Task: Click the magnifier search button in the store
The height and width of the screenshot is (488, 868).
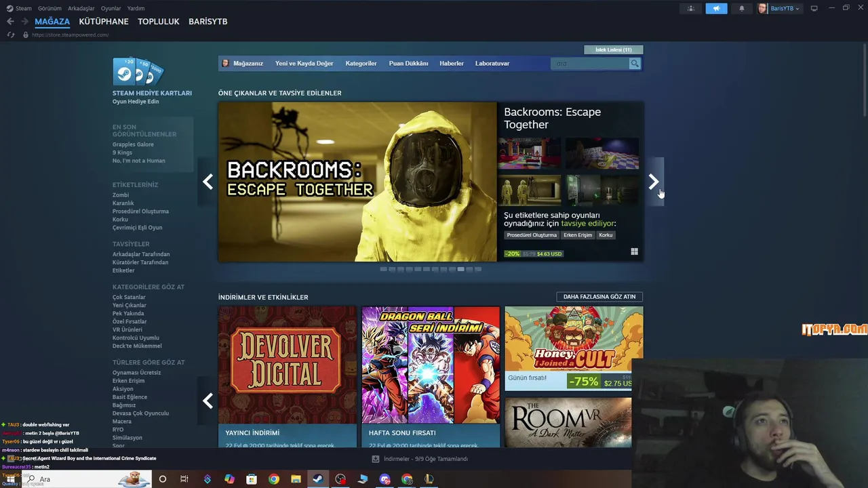Action: [x=635, y=64]
